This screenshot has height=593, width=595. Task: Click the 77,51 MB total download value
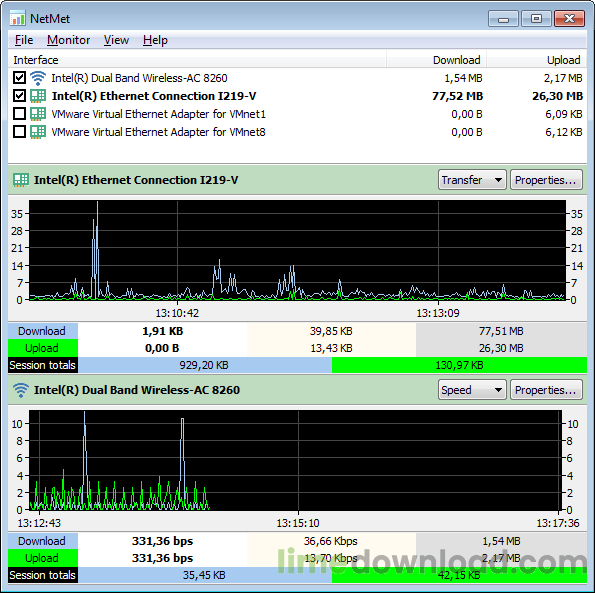501,331
